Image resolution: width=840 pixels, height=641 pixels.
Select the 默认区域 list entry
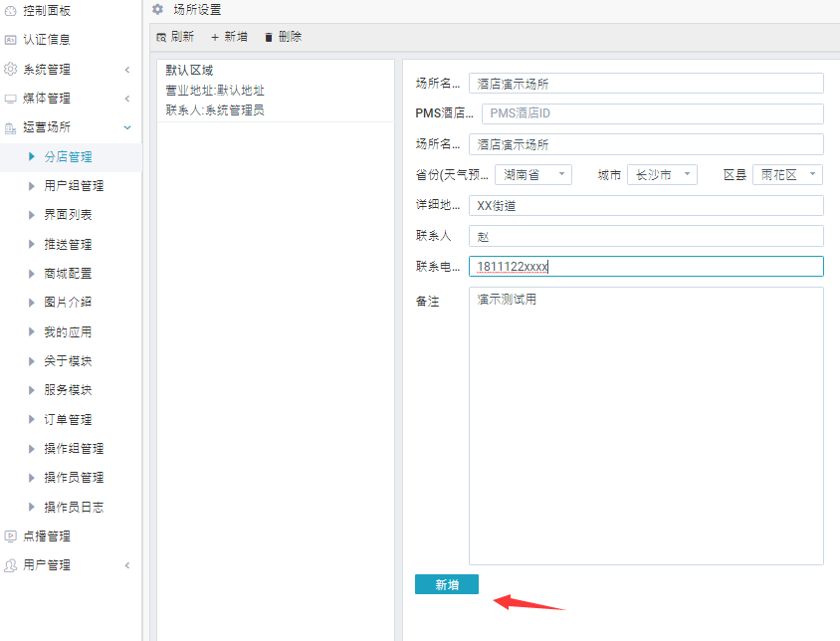[x=276, y=91]
